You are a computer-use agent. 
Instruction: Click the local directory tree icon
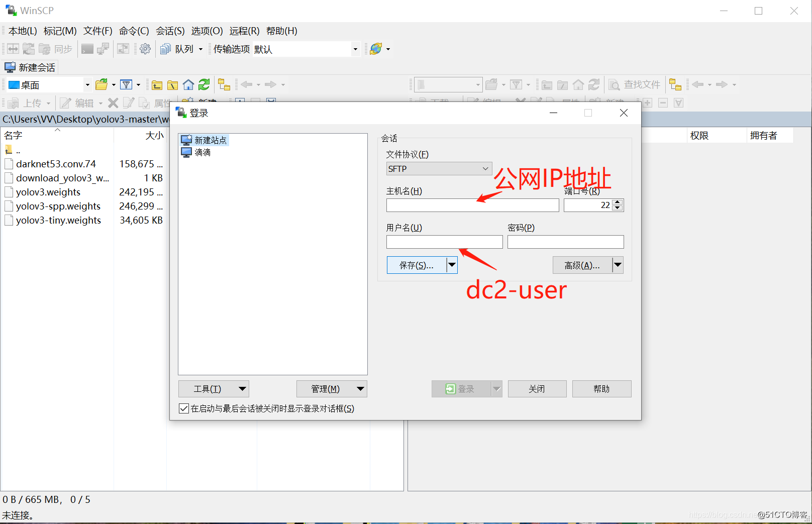point(224,84)
